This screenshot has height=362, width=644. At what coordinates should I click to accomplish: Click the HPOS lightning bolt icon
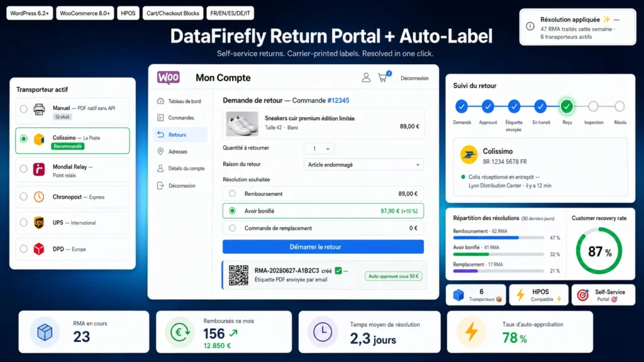click(x=521, y=295)
